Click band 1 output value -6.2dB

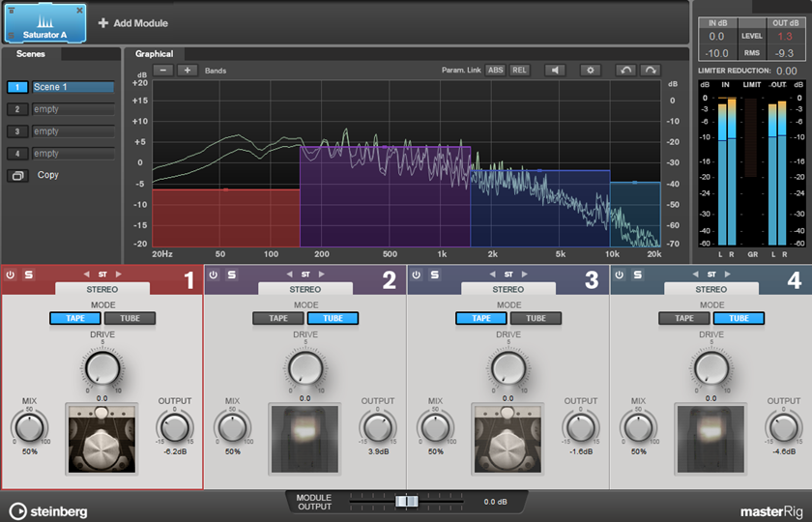coord(175,452)
